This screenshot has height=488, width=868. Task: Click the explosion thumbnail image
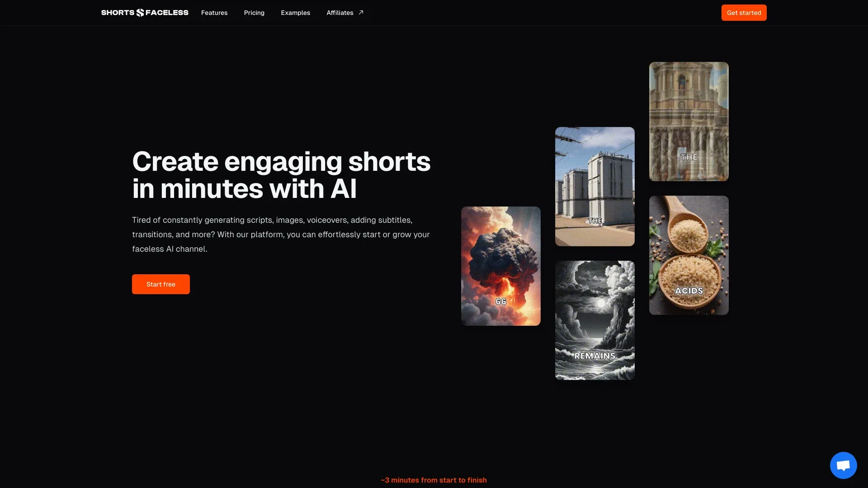click(501, 266)
